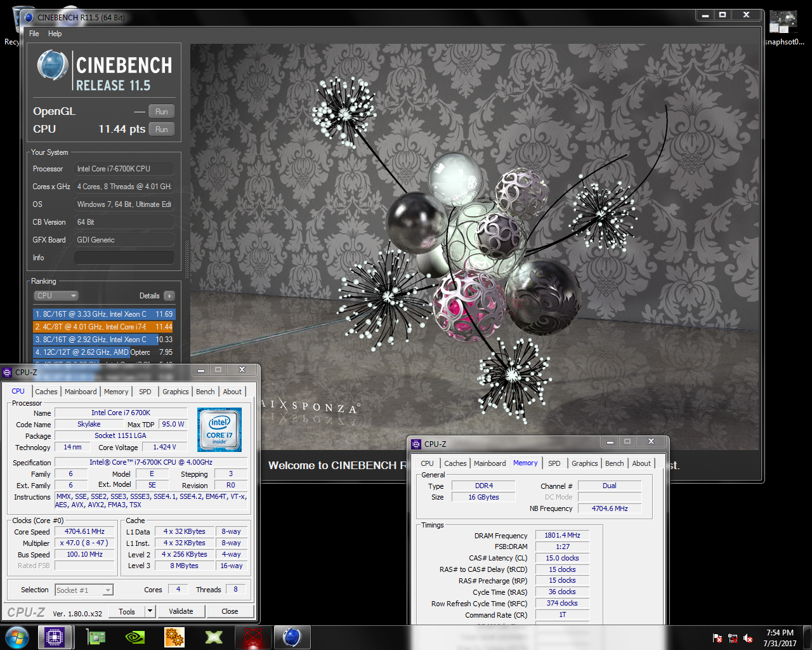Image resolution: width=812 pixels, height=650 pixels.
Task: Switch to Memory tab in CPU-Z CPU window
Action: coord(116,392)
